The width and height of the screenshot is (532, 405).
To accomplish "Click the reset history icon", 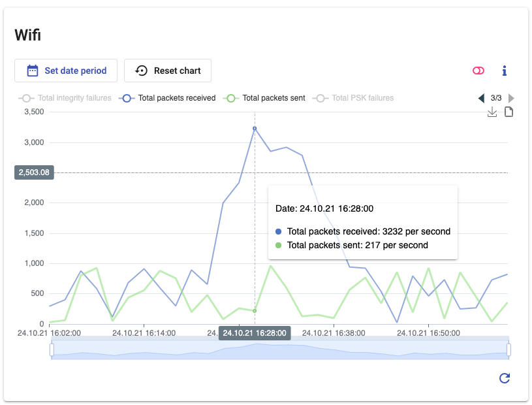I will point(141,71).
